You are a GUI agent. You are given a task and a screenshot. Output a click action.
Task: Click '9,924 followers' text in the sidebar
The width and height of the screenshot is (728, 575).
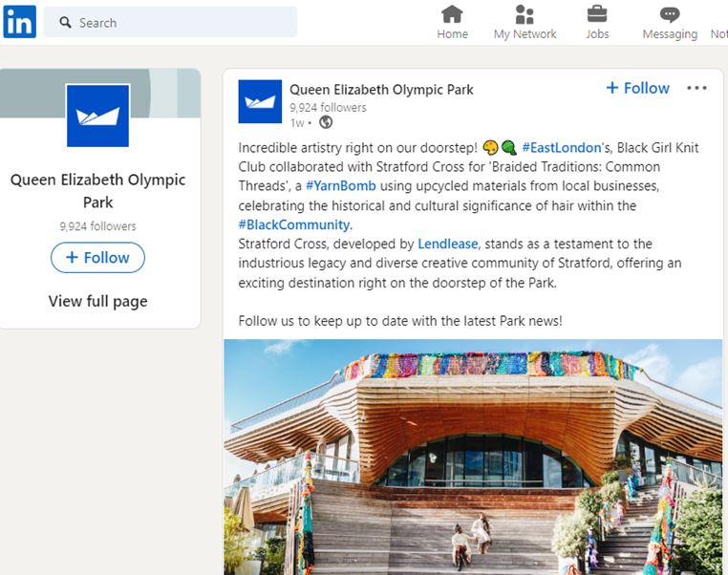click(x=97, y=226)
